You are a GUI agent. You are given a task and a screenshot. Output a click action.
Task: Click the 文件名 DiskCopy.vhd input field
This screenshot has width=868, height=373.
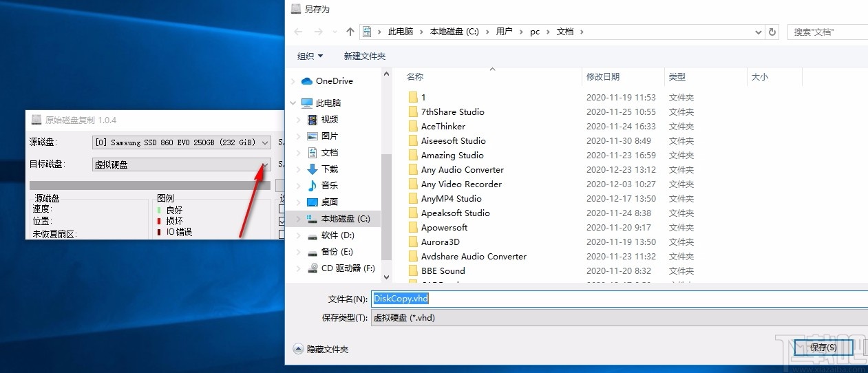click(x=620, y=299)
